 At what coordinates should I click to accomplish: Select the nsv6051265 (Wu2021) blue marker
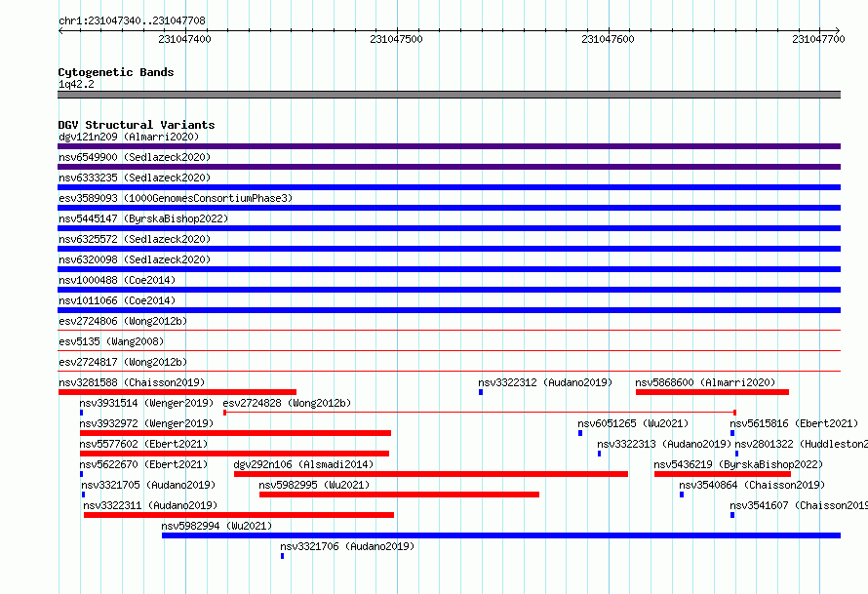point(580,433)
